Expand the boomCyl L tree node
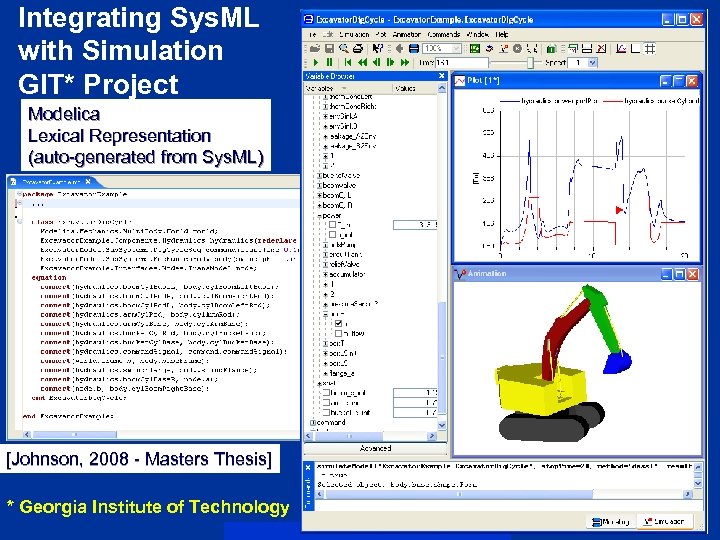720x540 pixels. (x=320, y=195)
